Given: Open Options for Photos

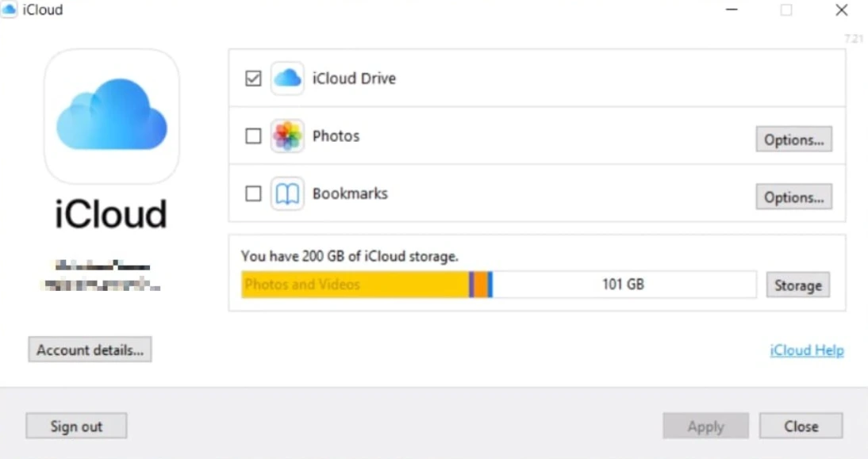Looking at the screenshot, I should point(793,139).
